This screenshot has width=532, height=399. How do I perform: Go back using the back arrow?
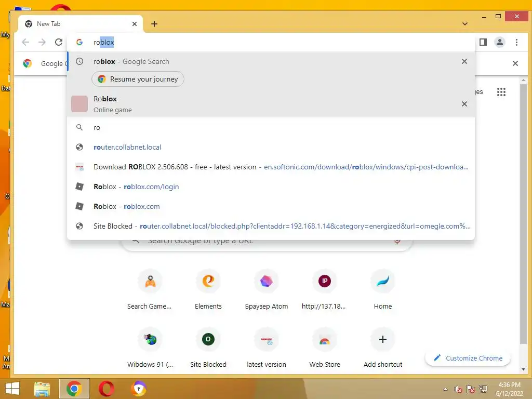(25, 42)
